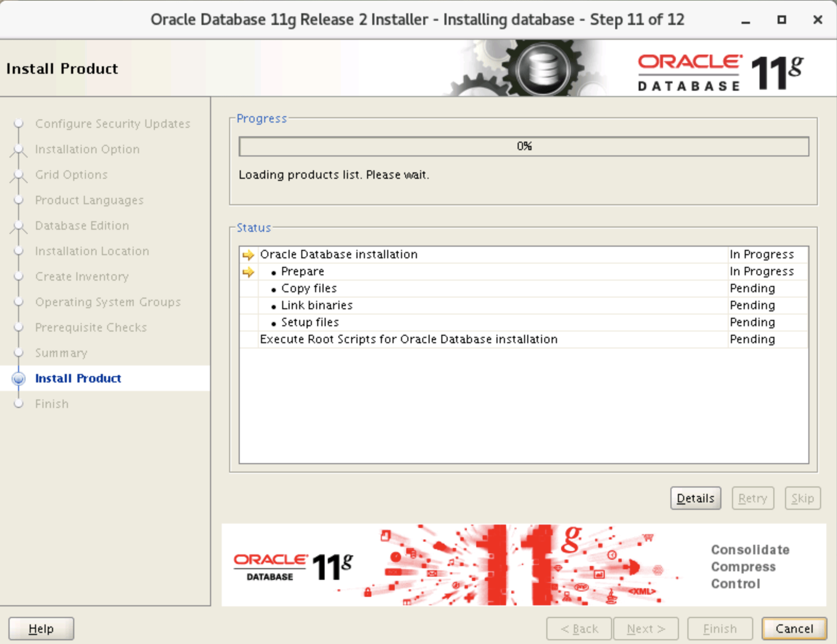Click the Oracle 11g promotional banner image
Screen dimensions: 837x644
[x=524, y=565]
